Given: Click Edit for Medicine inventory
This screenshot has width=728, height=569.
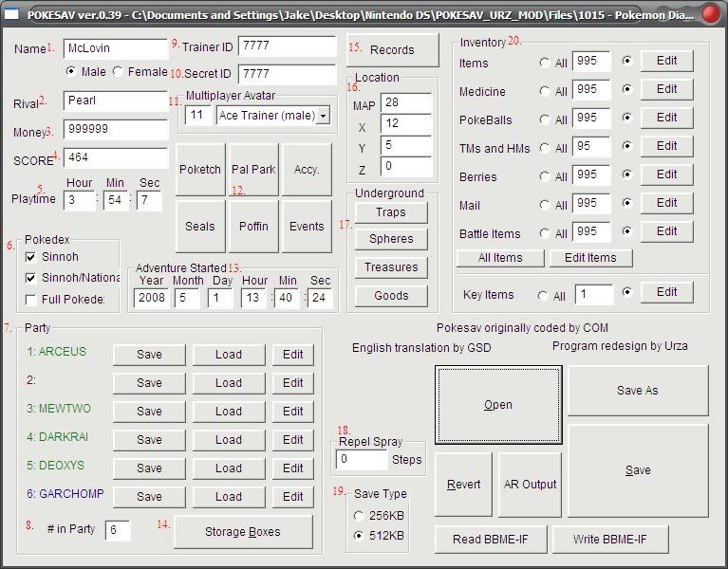Looking at the screenshot, I should (666, 89).
